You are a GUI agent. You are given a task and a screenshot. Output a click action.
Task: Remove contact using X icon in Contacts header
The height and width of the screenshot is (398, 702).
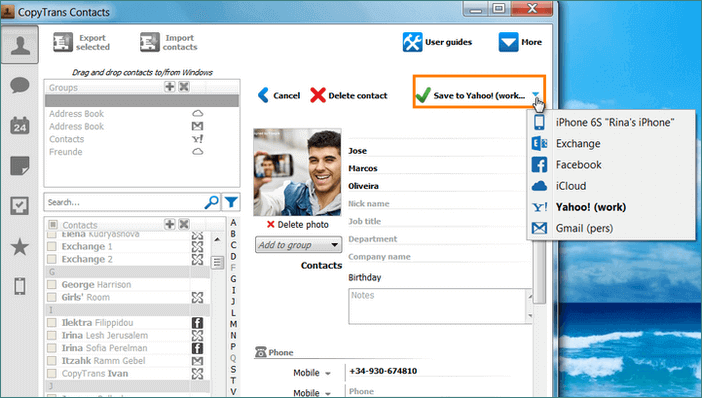click(x=184, y=224)
